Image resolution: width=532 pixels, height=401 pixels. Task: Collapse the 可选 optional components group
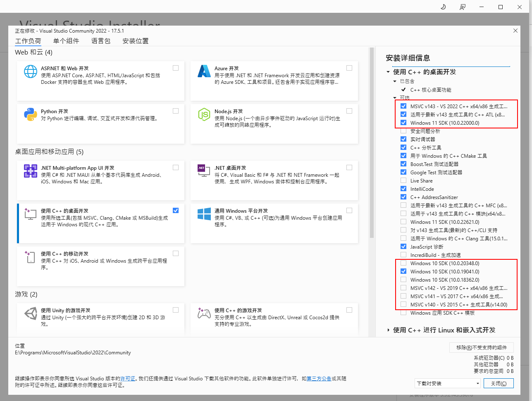pyautogui.click(x=395, y=98)
